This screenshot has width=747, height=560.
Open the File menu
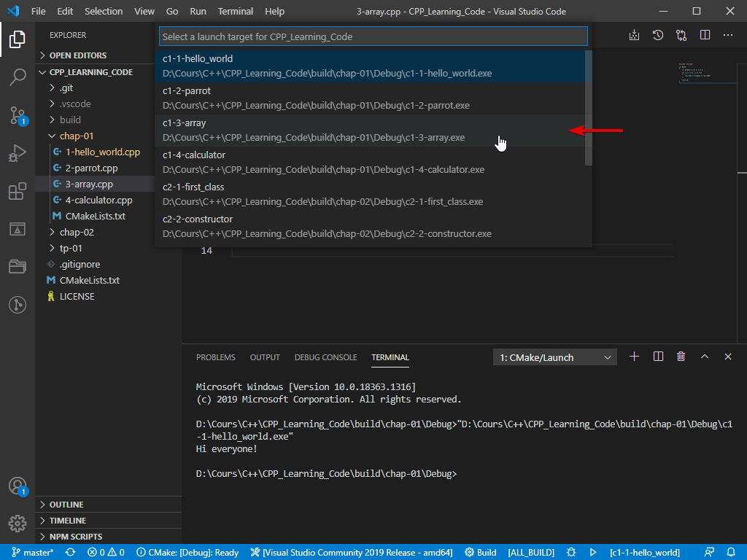(x=39, y=11)
